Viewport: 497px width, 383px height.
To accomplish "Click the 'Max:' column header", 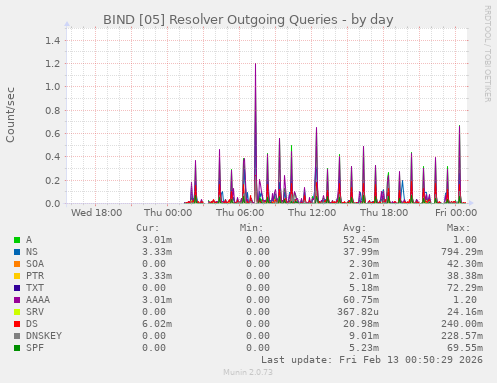I will 458,228.
